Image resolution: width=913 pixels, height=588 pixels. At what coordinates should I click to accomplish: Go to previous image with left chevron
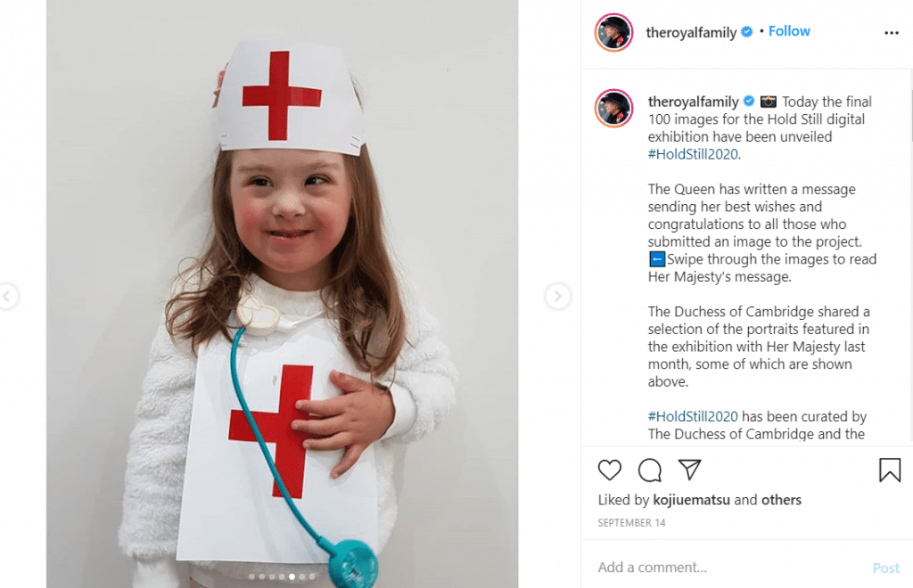pyautogui.click(x=7, y=297)
